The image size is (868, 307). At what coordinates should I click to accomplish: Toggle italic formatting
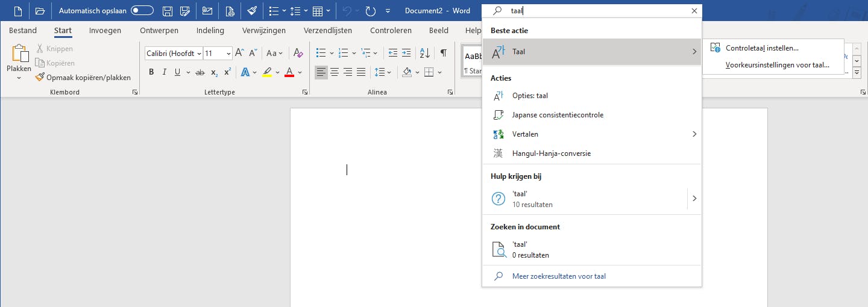(x=164, y=72)
